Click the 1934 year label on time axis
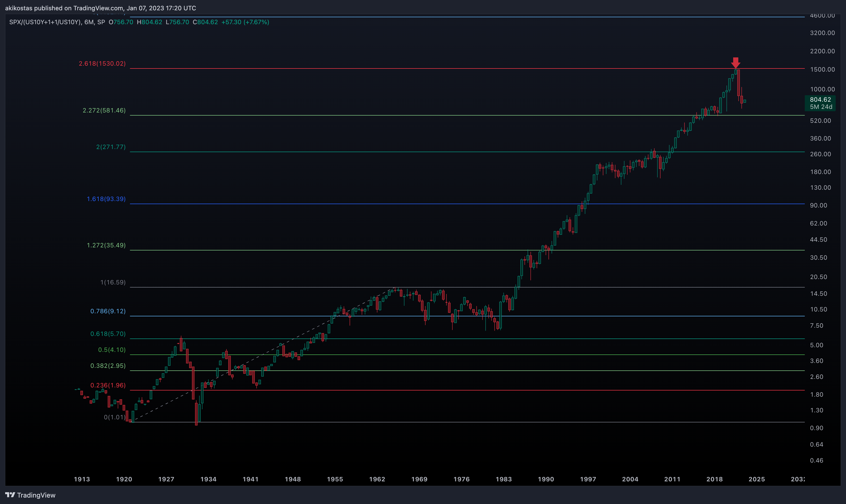Image resolution: width=846 pixels, height=504 pixels. click(x=208, y=479)
